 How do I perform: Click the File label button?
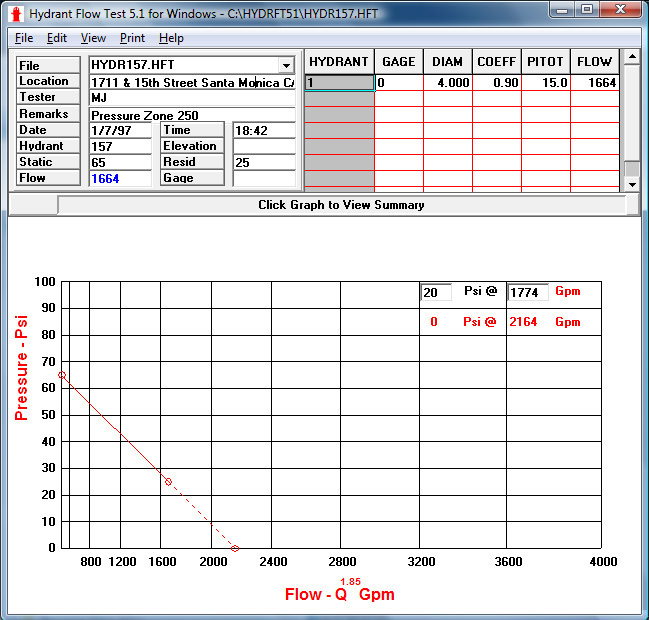48,65
